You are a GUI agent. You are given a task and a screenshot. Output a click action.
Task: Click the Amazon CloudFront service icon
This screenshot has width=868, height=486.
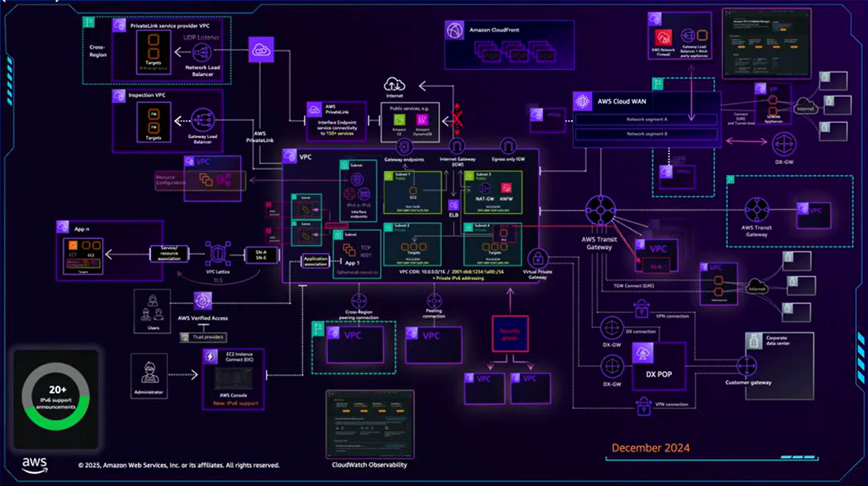tap(455, 30)
